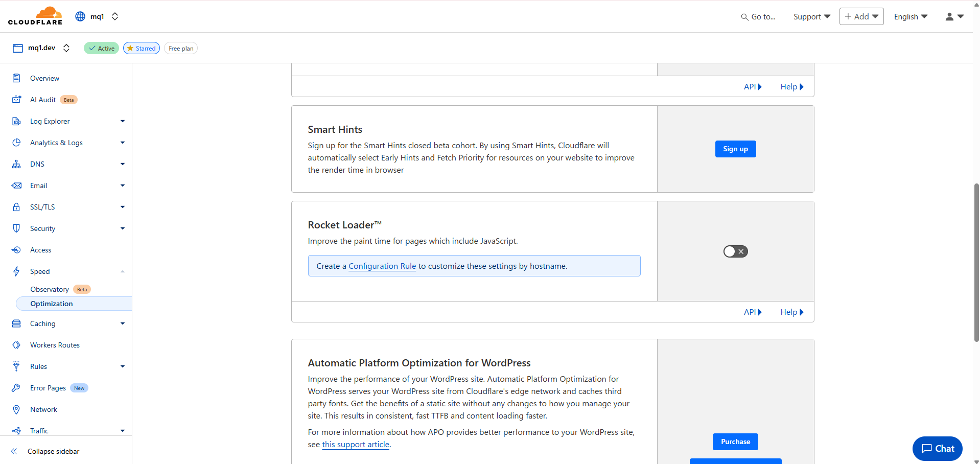Viewport: 980px width, 464px height.
Task: Click the Error Pages wrench icon
Action: point(16,388)
